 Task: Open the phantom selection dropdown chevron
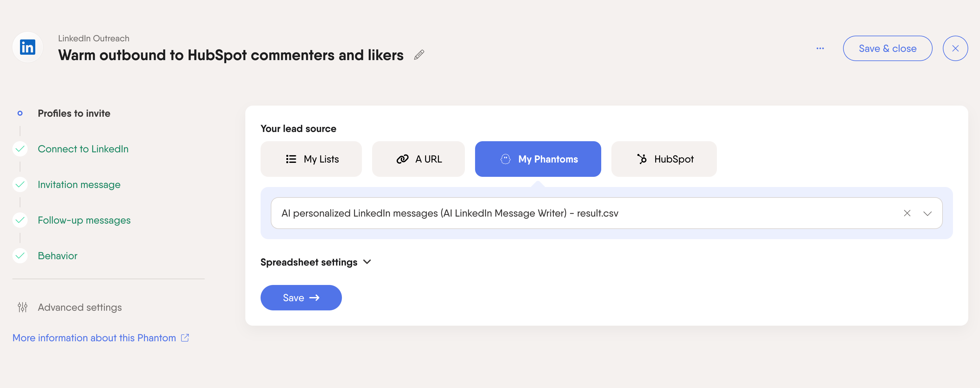coord(927,213)
